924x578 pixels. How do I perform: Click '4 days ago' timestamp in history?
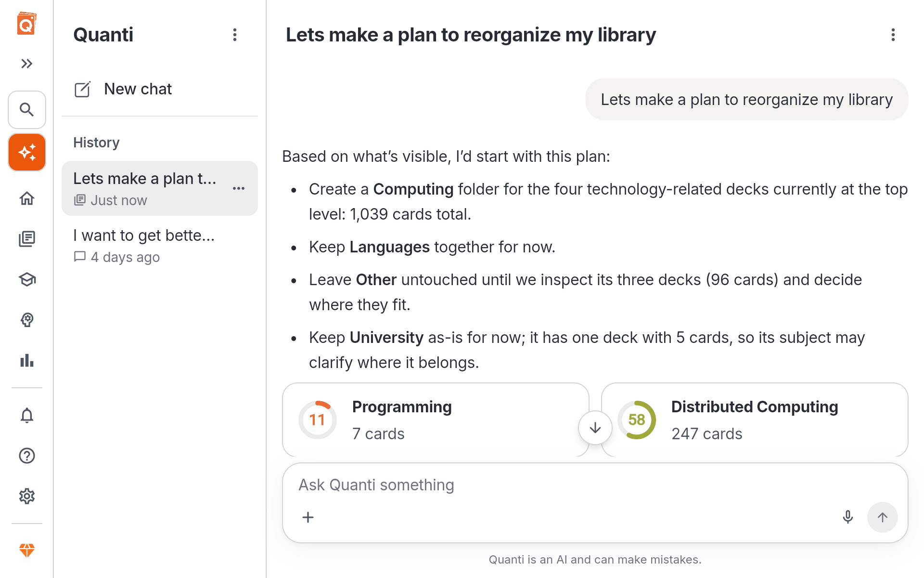coord(125,257)
